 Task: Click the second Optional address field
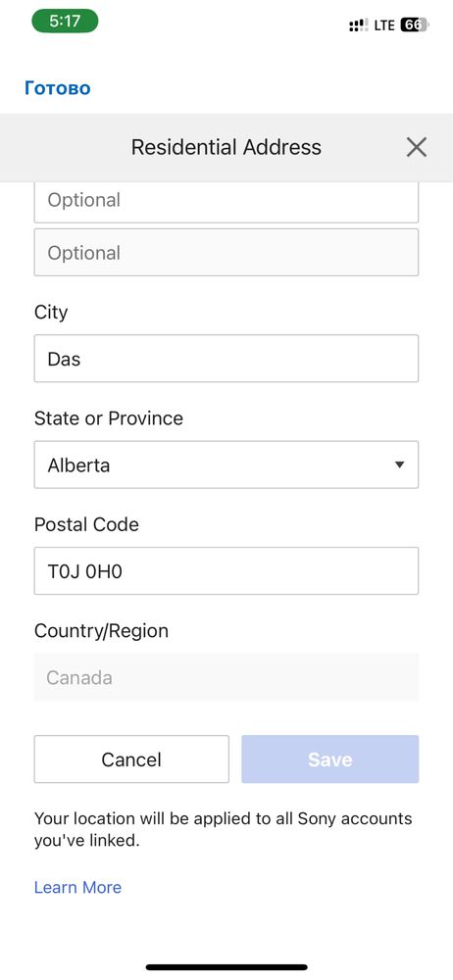[x=226, y=253]
